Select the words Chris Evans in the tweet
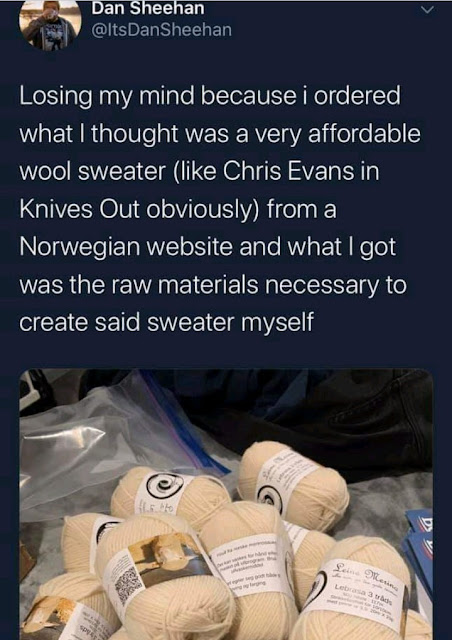This screenshot has height=640, width=452. click(293, 171)
